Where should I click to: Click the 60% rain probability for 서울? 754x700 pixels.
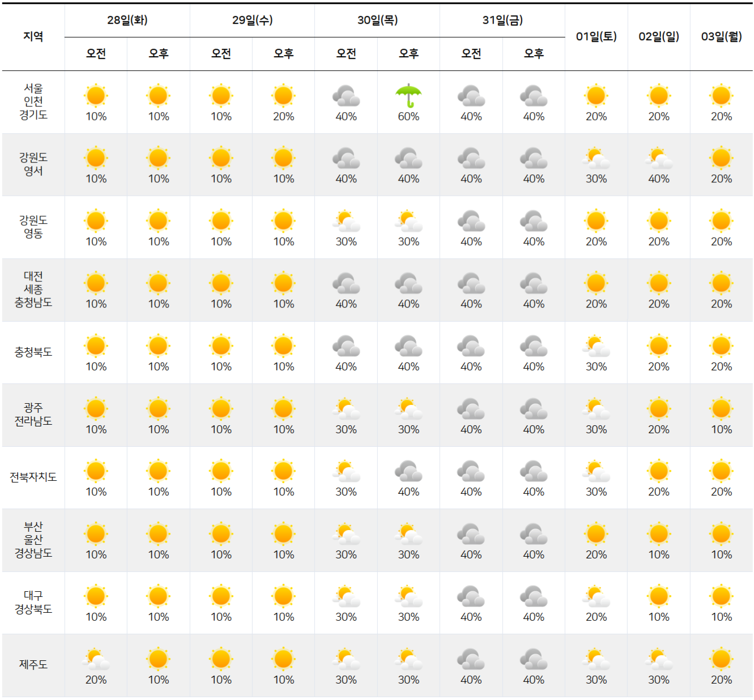point(408,117)
